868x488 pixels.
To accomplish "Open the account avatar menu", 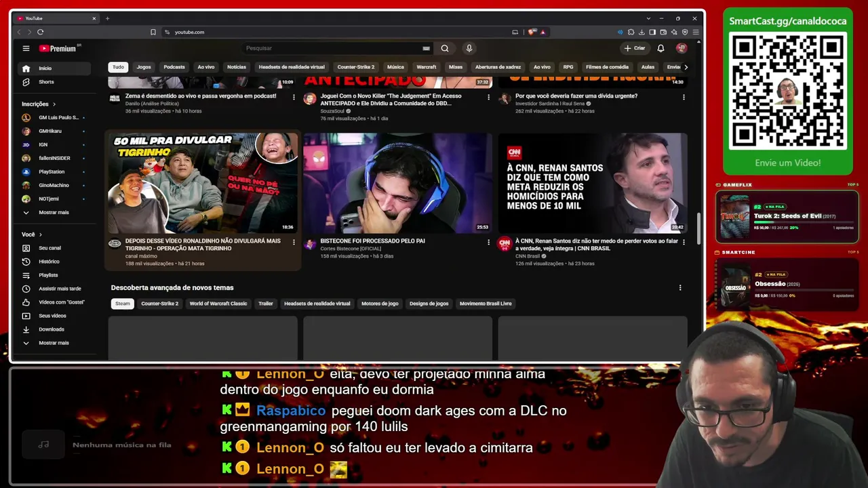I will [x=682, y=48].
